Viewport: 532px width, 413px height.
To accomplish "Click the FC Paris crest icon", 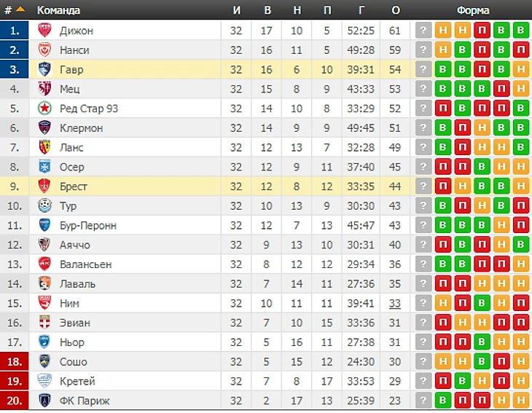I will (44, 401).
